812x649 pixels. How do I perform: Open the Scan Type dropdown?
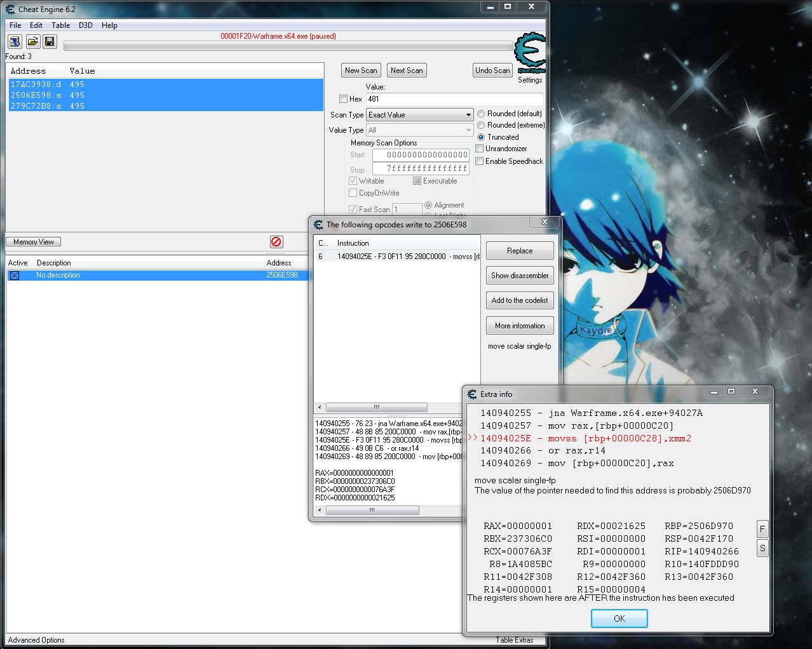click(x=420, y=115)
